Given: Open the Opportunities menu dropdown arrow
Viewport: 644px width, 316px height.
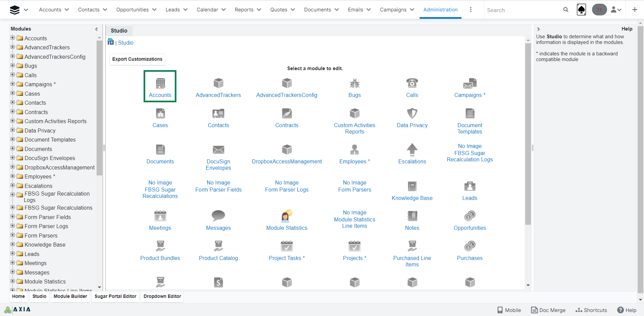Looking at the screenshot, I should point(154,10).
